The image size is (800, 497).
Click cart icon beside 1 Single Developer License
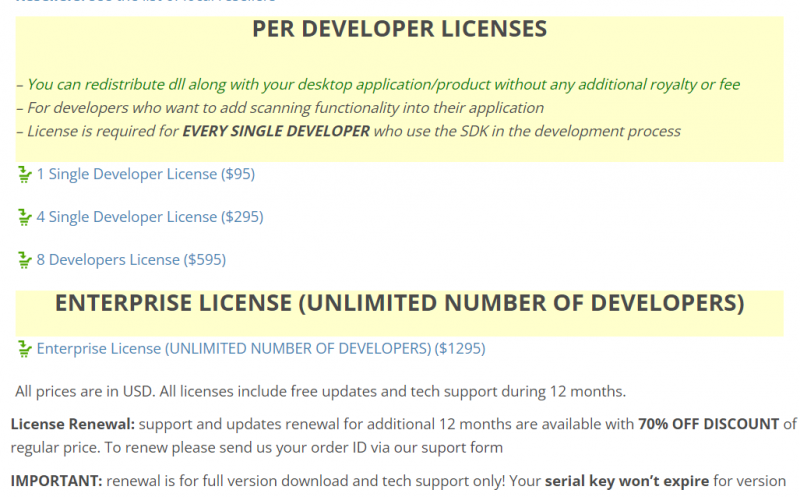point(25,175)
